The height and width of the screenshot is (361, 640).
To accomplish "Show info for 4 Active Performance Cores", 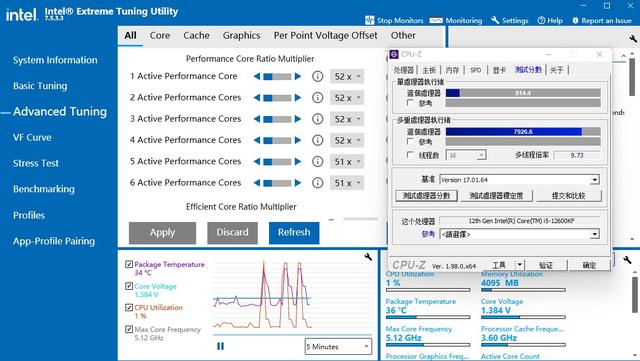I will [318, 140].
